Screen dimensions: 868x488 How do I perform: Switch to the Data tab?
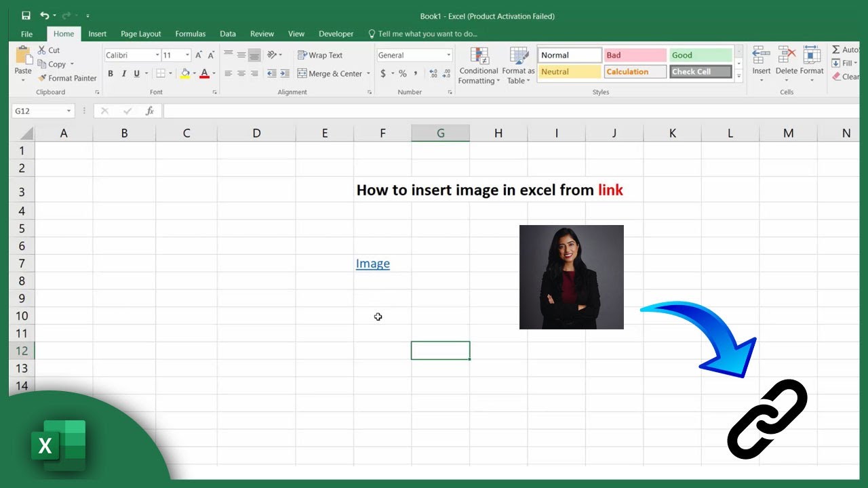point(228,34)
